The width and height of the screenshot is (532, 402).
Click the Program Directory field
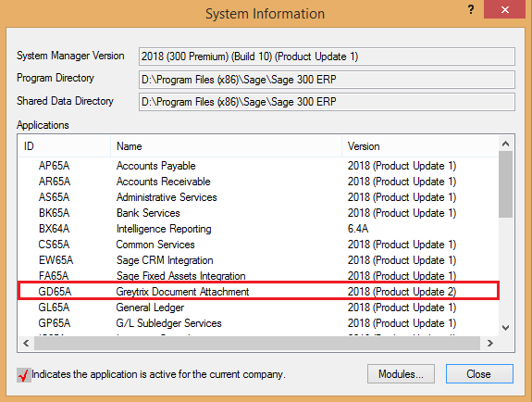coord(327,80)
